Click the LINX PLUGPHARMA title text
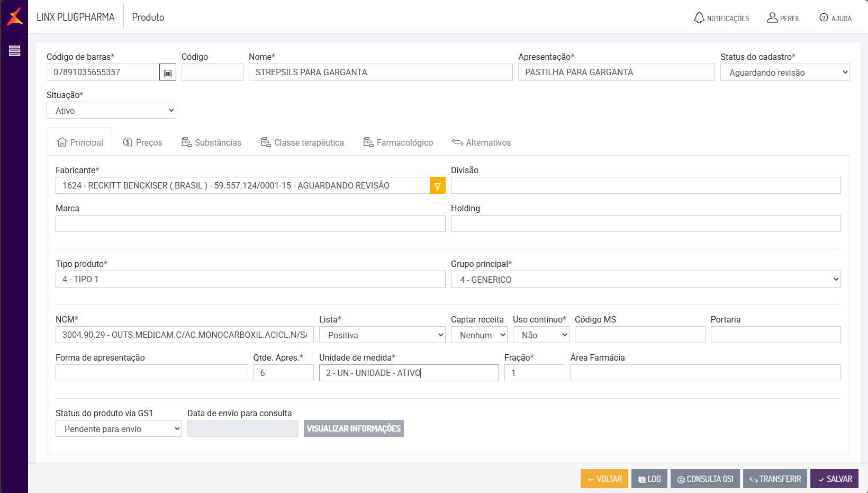The width and height of the screenshot is (868, 493). click(76, 17)
